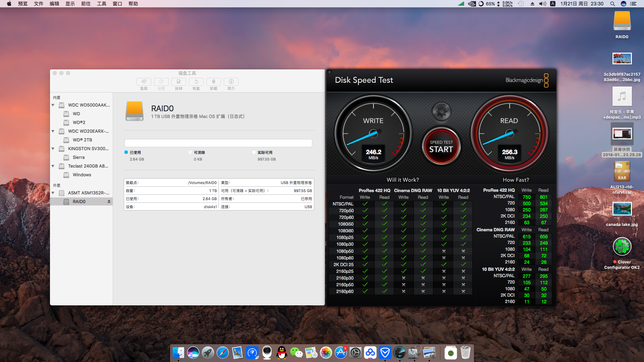Screen dimensions: 644x362
Task: Open Finder from the dock
Action: (x=178, y=353)
